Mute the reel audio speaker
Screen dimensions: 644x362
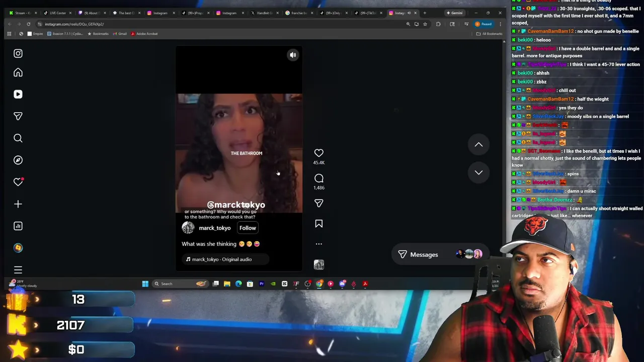(x=293, y=55)
